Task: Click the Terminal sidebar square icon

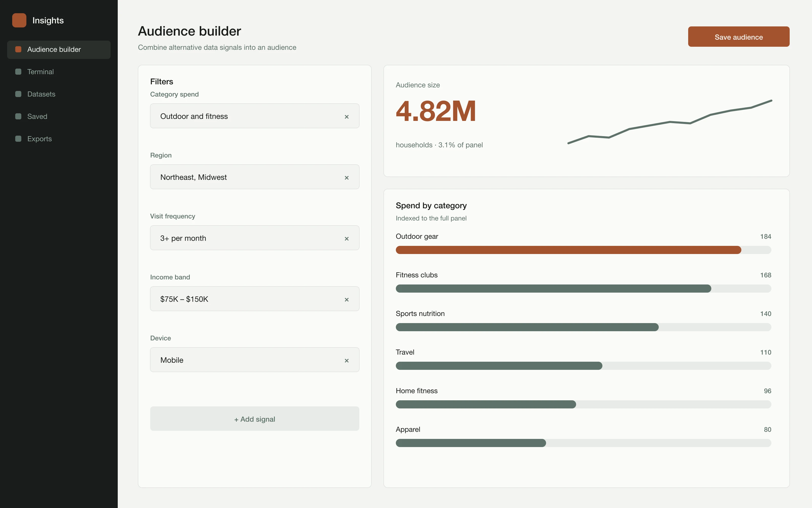Action: click(19, 72)
